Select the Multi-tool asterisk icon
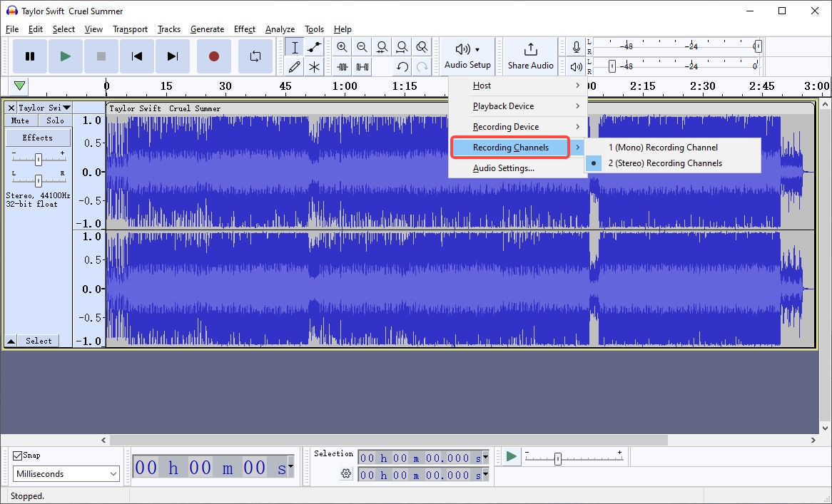832x504 pixels. point(314,67)
